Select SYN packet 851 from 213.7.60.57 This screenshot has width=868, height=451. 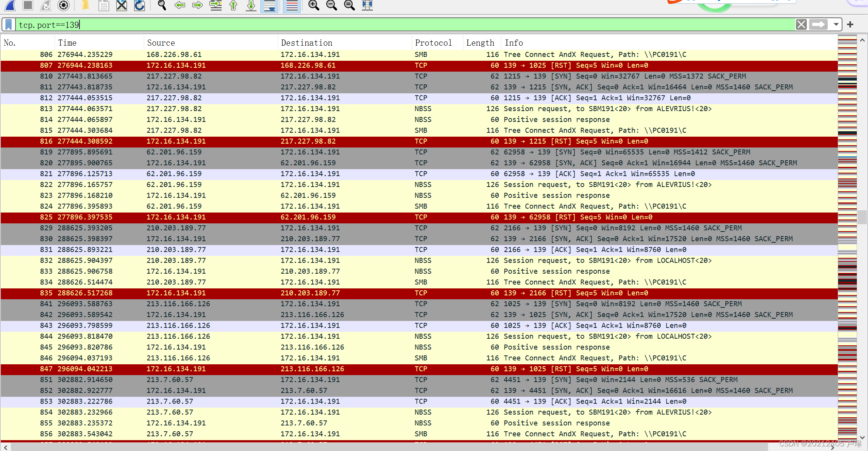point(419,380)
